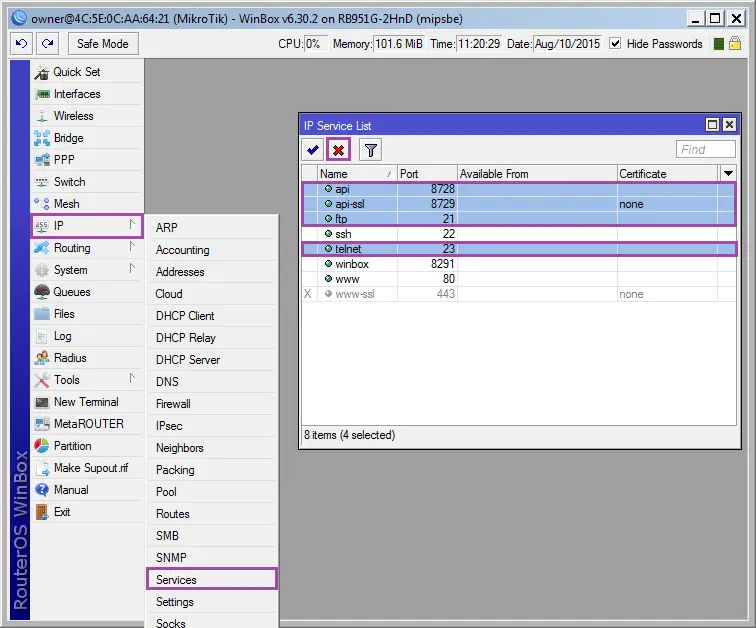Open Partition in sidebar

click(88, 446)
